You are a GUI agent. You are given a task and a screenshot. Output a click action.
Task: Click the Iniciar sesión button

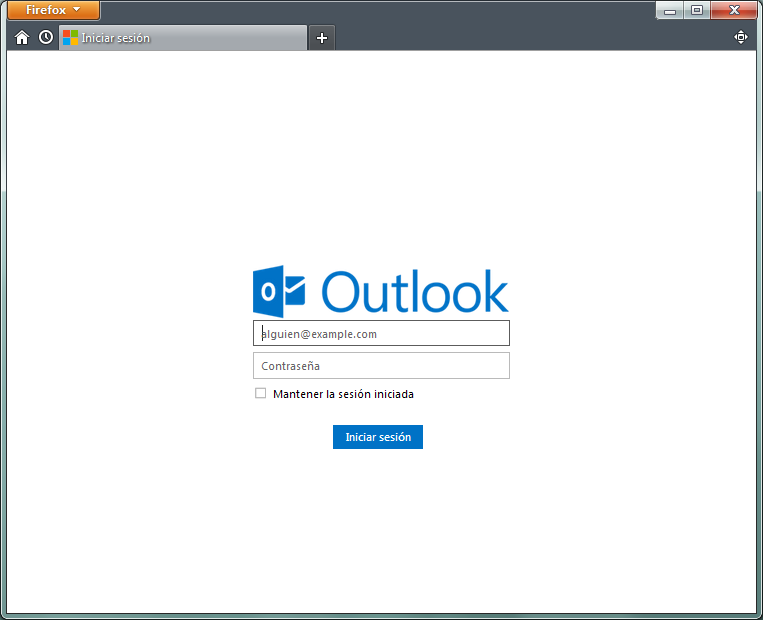pos(378,437)
